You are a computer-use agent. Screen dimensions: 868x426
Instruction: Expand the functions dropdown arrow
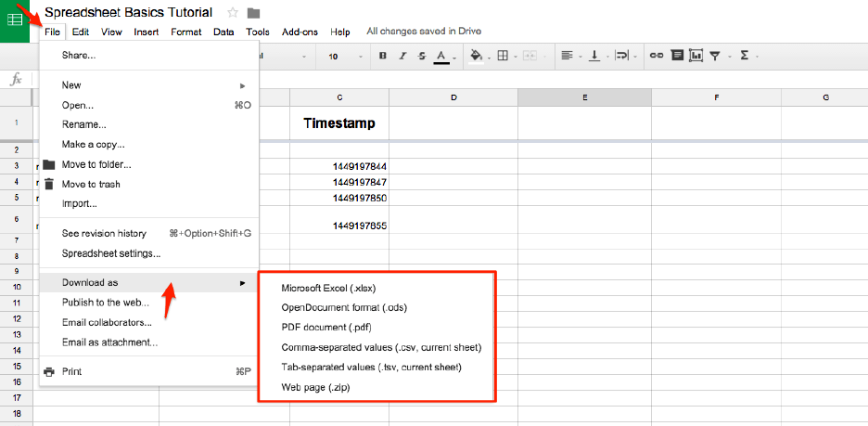pos(756,57)
